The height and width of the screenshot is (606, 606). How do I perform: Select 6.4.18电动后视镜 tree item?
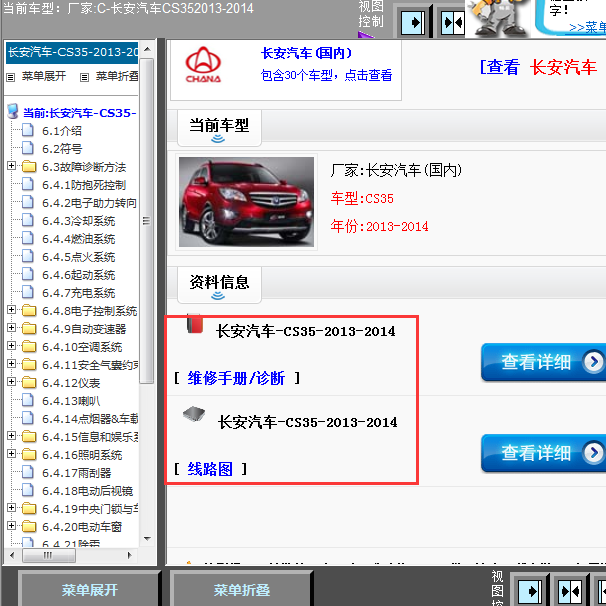[87, 491]
